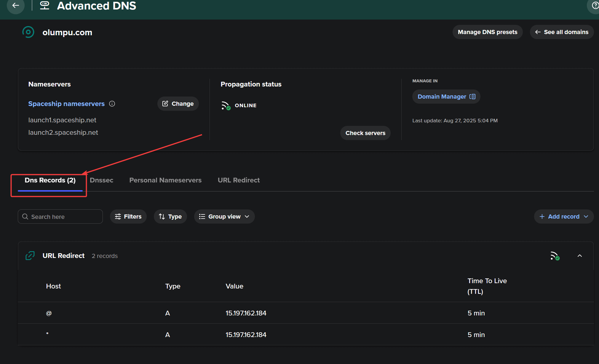The image size is (599, 364).
Task: Click the back arrow in header
Action: coord(15,5)
